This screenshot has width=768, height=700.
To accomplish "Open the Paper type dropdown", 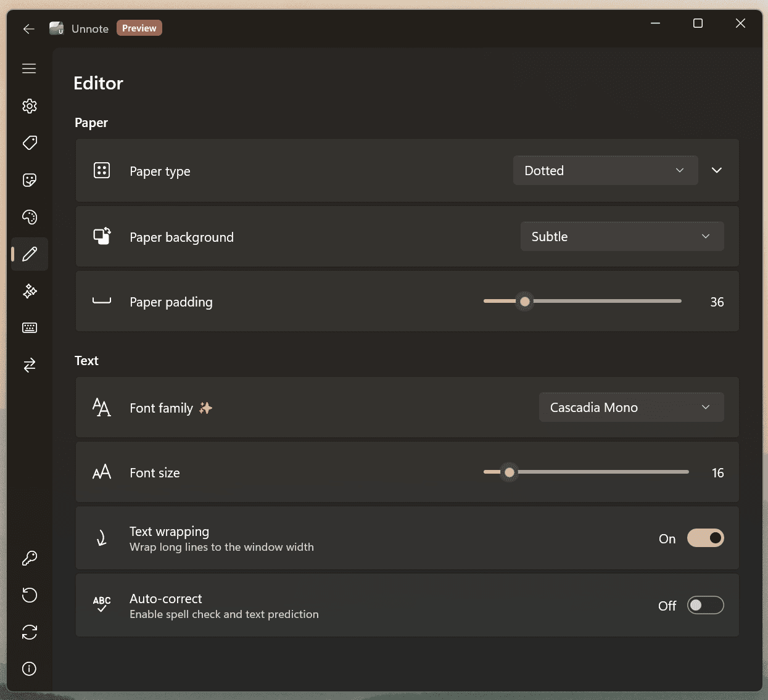I will (x=605, y=170).
